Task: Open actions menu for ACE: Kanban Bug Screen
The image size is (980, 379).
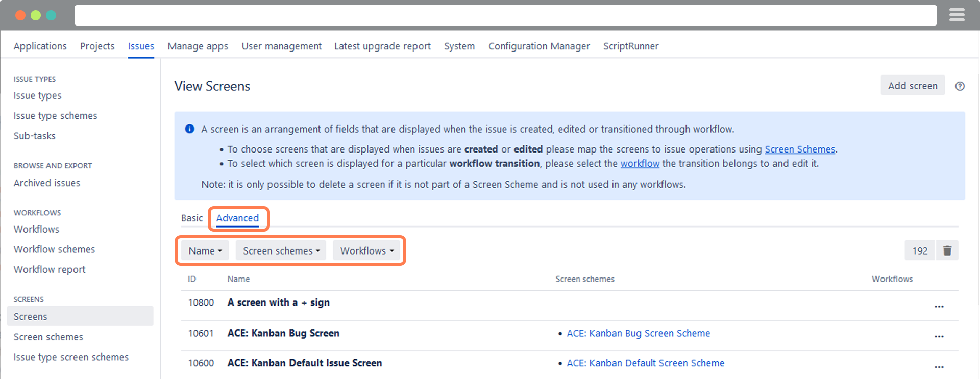Action: click(x=939, y=337)
